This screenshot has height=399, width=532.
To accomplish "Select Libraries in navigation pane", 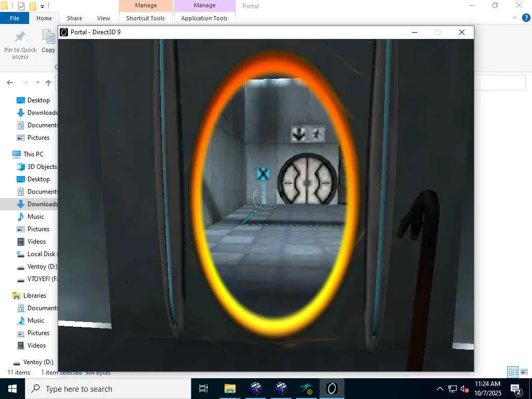I will [35, 296].
